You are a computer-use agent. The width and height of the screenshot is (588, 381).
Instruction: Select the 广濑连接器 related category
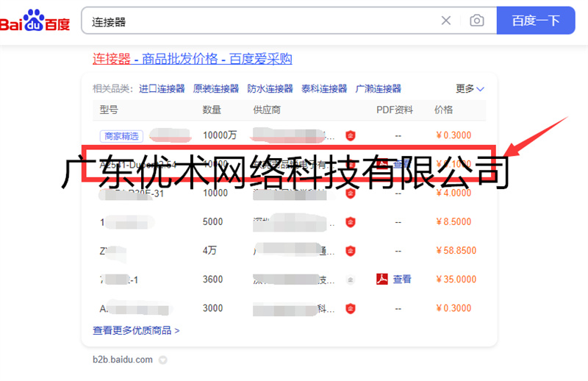tap(378, 88)
